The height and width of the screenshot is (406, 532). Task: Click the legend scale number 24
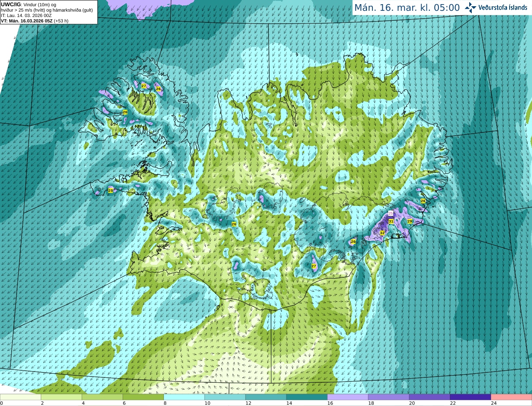click(494, 403)
